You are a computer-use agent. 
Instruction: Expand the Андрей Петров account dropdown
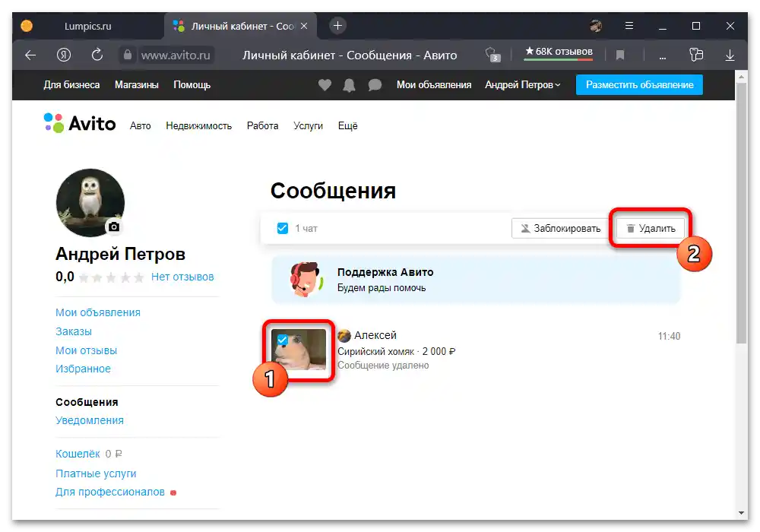tap(523, 85)
